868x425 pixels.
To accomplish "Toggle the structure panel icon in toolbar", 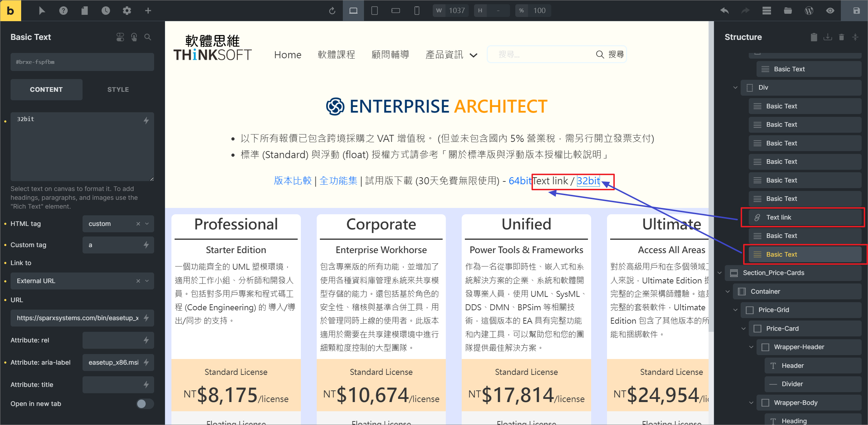I will [767, 11].
